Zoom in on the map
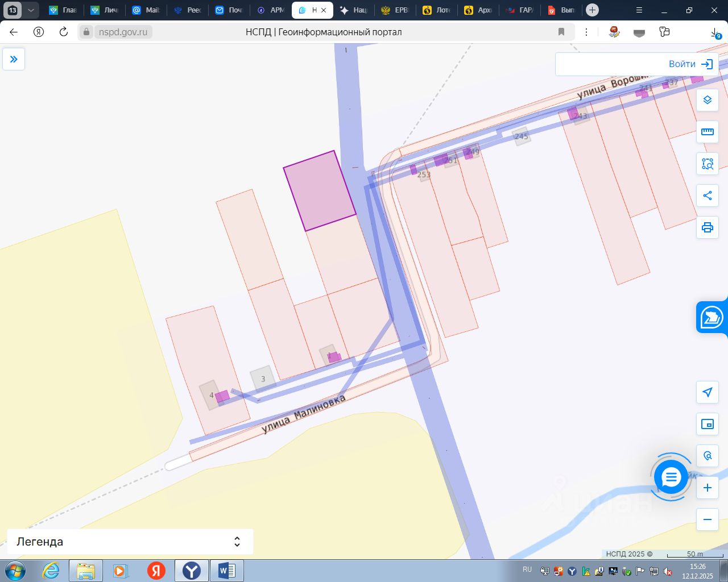This screenshot has width=728, height=582. click(708, 488)
